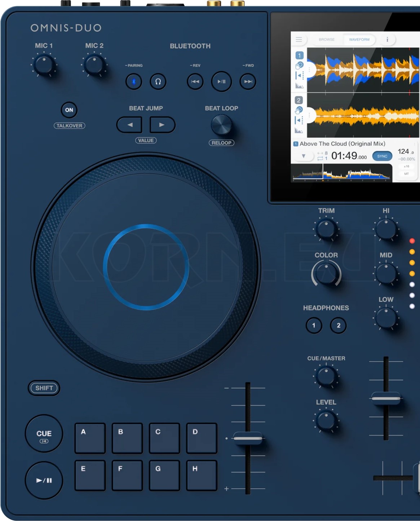
Task: Select the deck 2 number badge on screen
Action: click(299, 100)
